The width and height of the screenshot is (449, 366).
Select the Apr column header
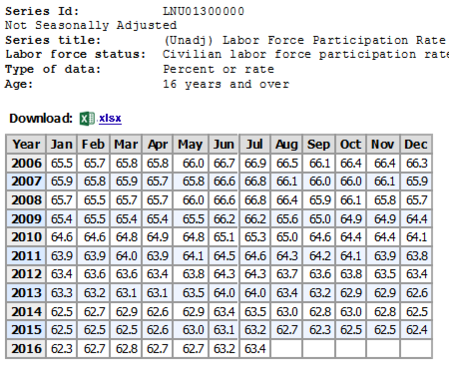[x=158, y=144]
